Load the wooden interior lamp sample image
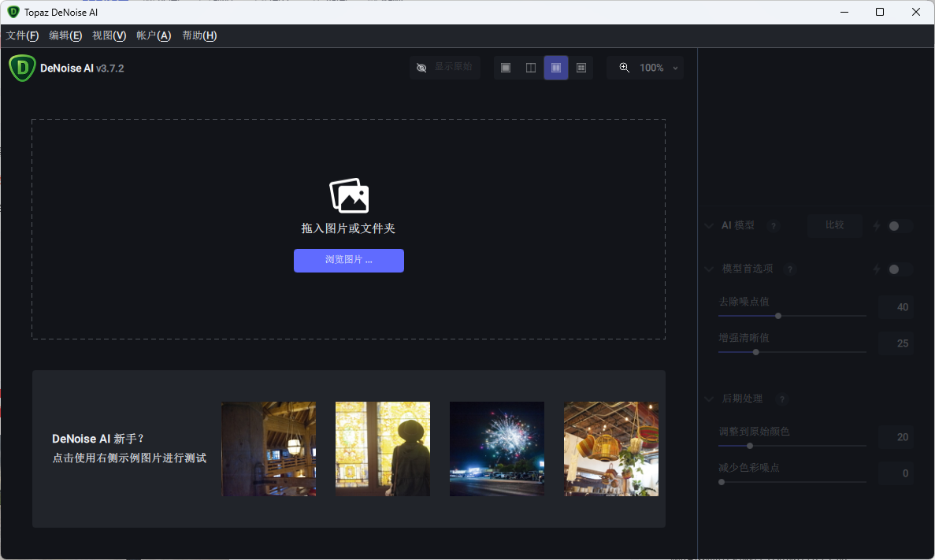Image resolution: width=935 pixels, height=560 pixels. (x=269, y=449)
